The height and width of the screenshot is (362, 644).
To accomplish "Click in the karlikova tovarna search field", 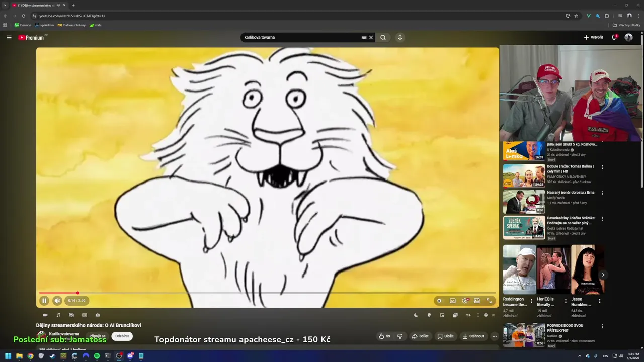I will click(301, 37).
